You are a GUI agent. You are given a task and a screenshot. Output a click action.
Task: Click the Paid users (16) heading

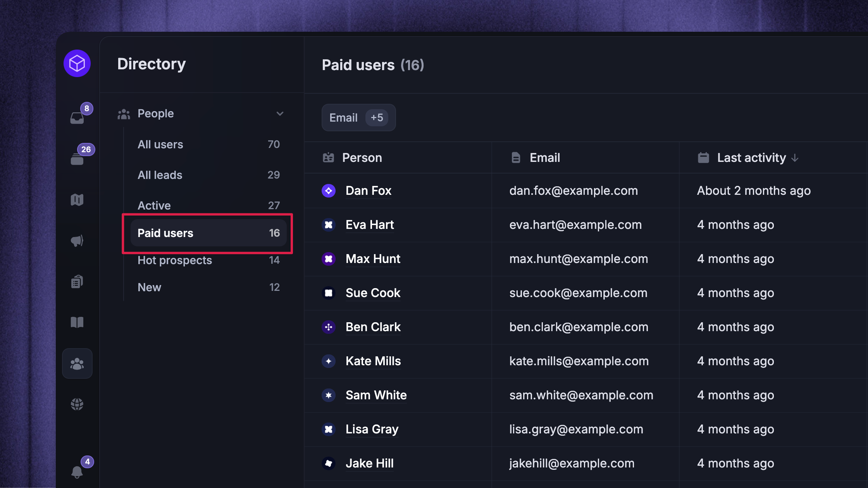[373, 65]
